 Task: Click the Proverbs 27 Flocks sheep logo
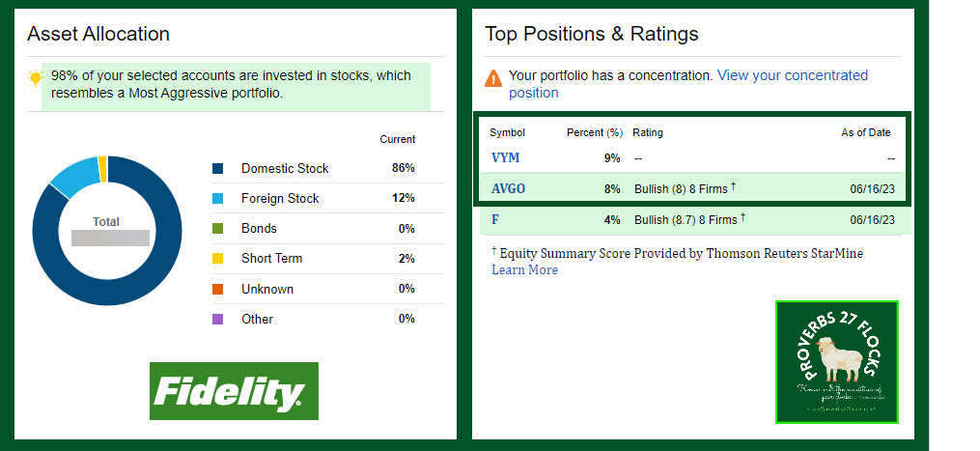tap(836, 362)
